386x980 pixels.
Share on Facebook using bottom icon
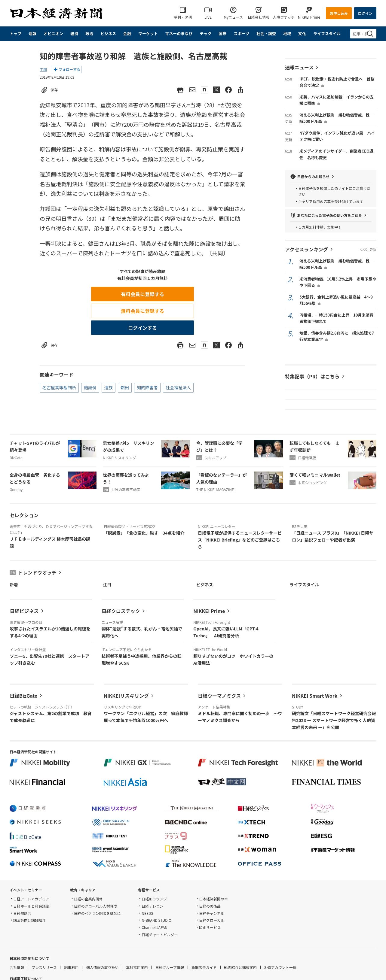(x=228, y=345)
